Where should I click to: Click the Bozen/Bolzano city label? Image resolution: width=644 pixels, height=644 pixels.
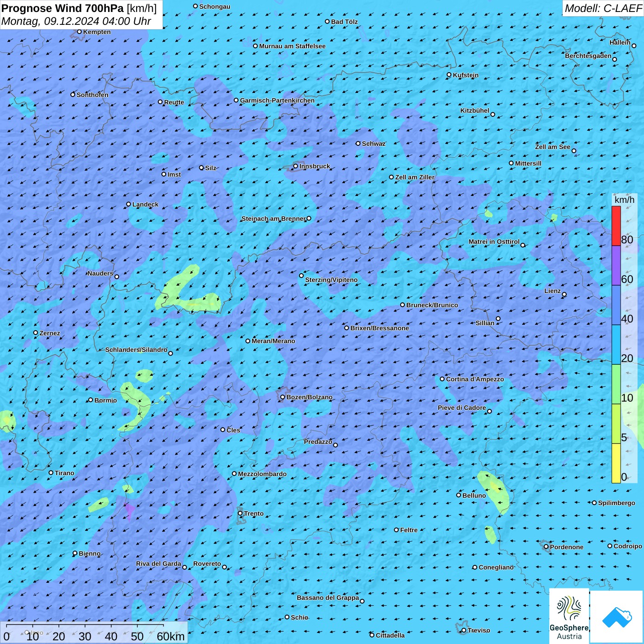(x=310, y=397)
